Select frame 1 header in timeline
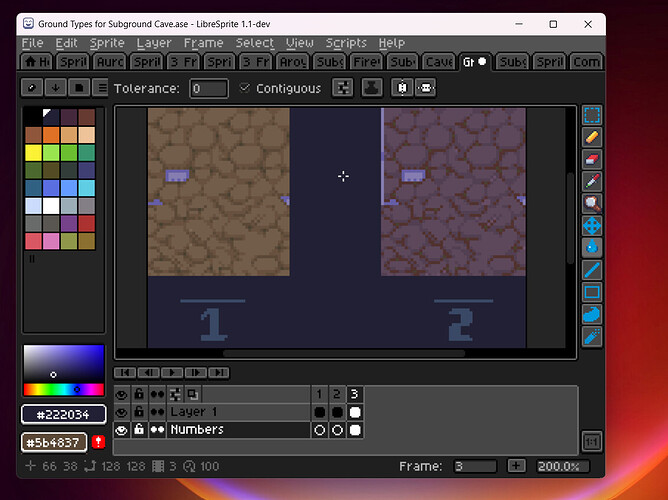Screen dimensions: 668x500 point(320,394)
